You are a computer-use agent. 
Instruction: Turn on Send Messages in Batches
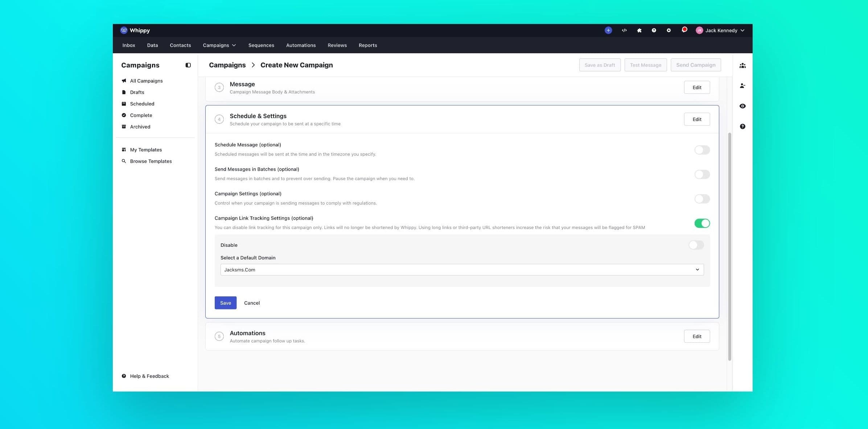[x=702, y=174]
